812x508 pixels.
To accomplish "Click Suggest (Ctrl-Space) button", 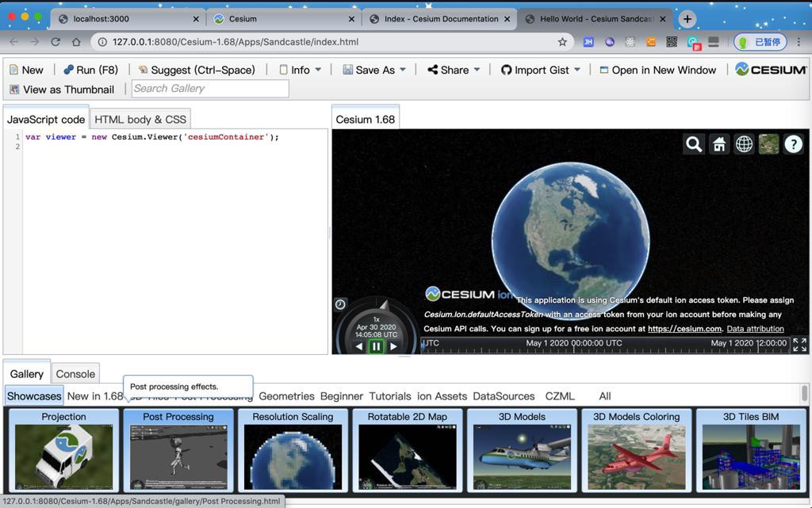I will point(197,70).
